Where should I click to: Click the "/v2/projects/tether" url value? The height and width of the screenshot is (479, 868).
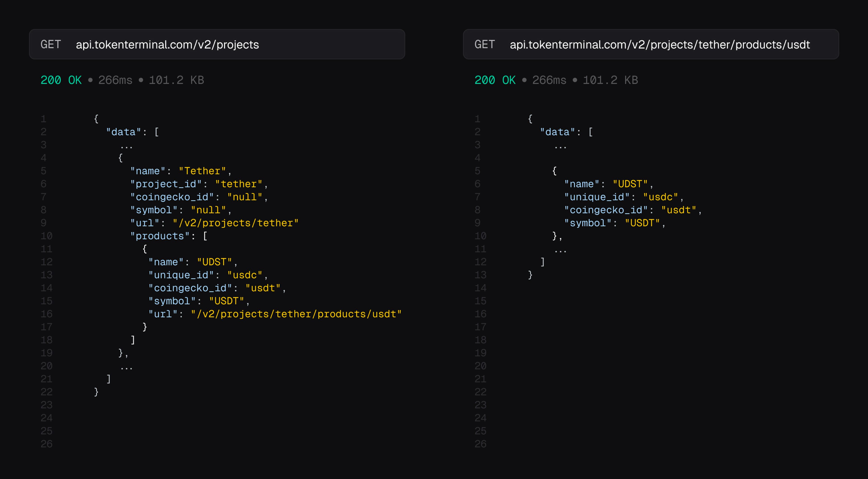point(236,223)
